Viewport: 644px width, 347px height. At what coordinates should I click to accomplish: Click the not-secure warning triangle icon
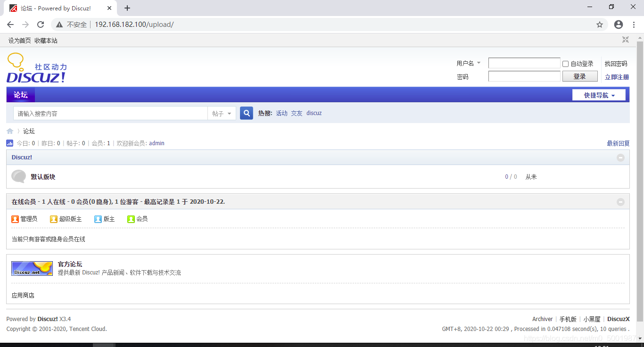[x=59, y=25]
